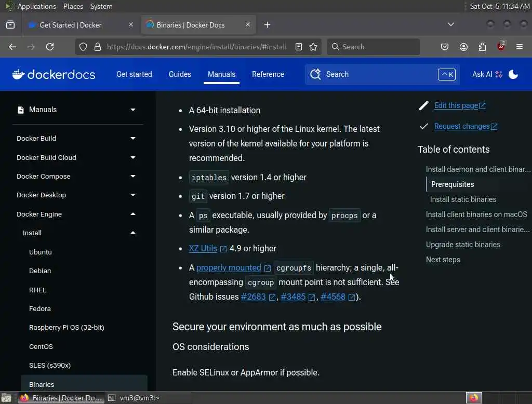Open the extensions puzzle icon
This screenshot has width=532, height=404.
point(482,47)
